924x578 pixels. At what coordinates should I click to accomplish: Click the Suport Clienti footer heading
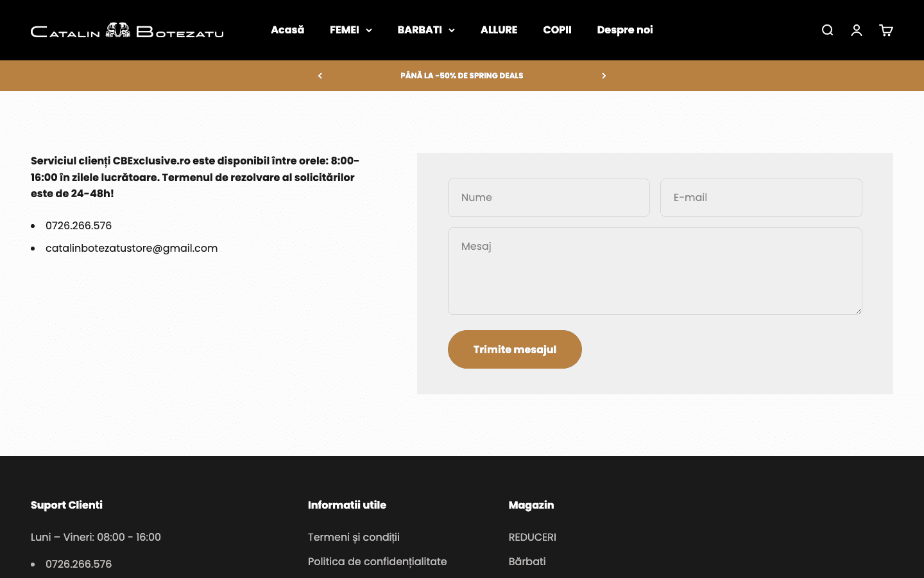pyautogui.click(x=67, y=505)
